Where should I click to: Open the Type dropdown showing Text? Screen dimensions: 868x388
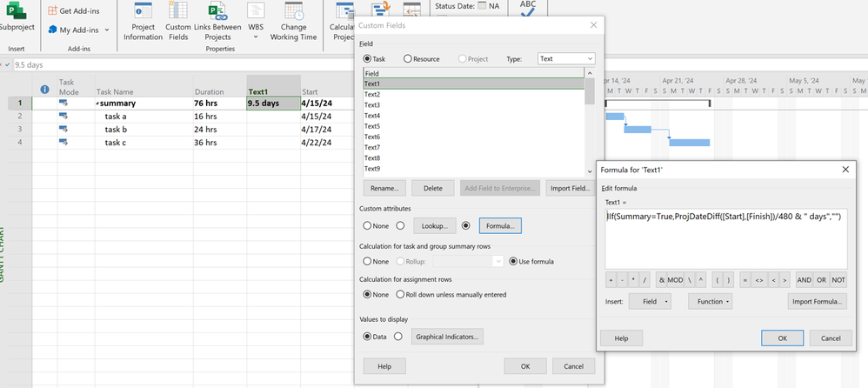(566, 58)
